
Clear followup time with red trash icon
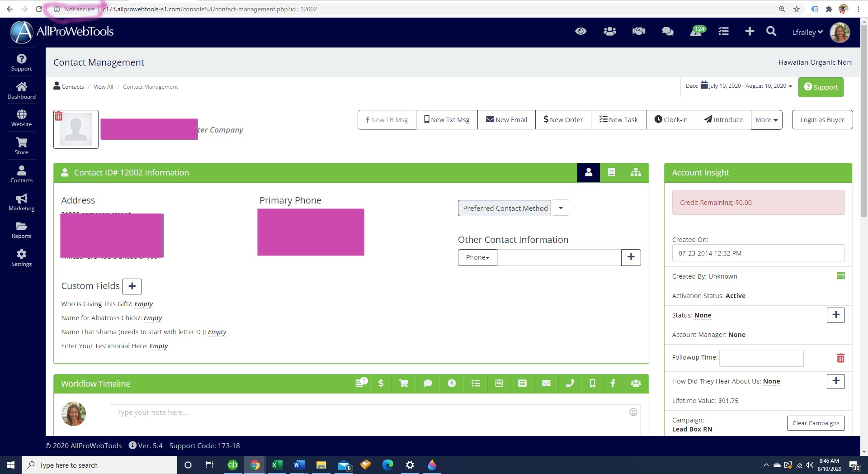pos(840,358)
